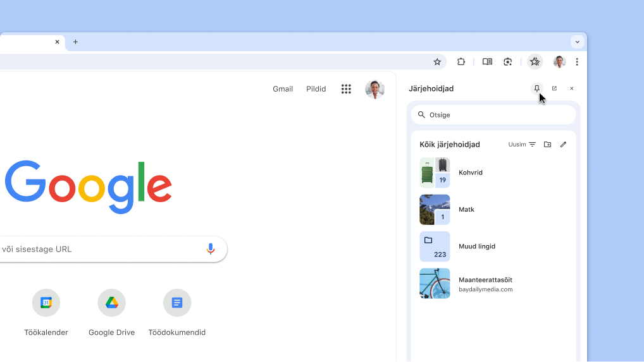Open the Chrome profile avatar in toolbar
This screenshot has width=644, height=362.
click(559, 62)
